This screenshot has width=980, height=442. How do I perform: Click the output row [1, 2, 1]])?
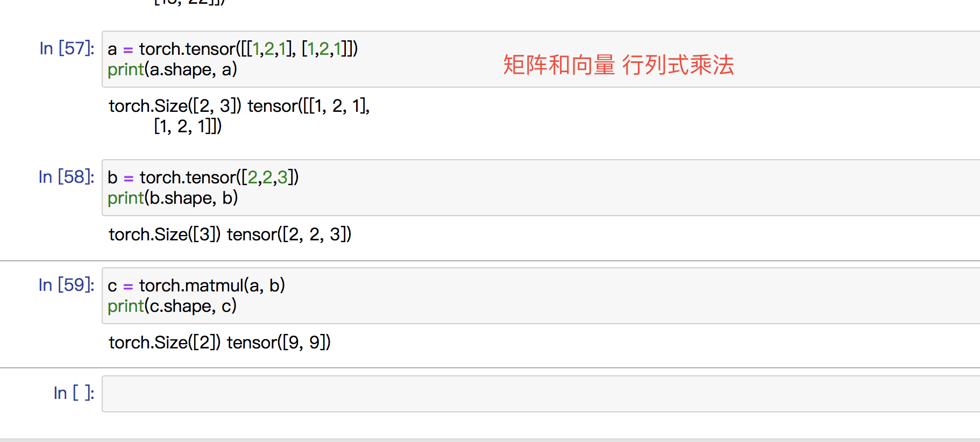point(188,126)
